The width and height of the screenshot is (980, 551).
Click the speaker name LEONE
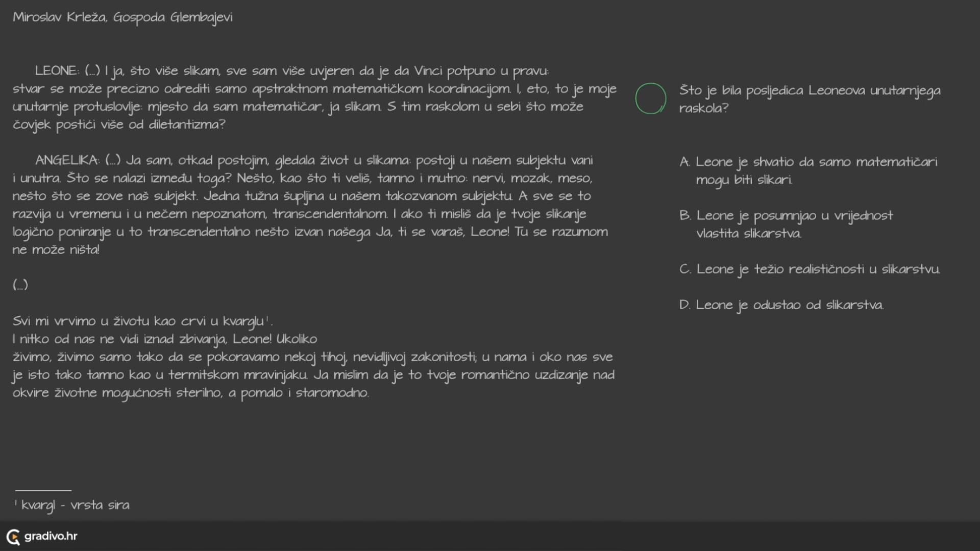pos(56,71)
